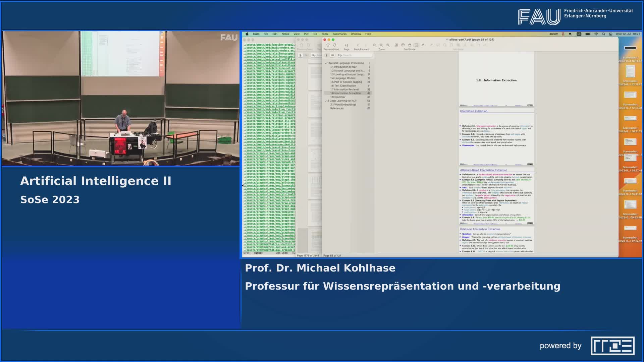Screen dimensions: 644x362
Task: Collapse the Natural Language Processing section
Action: click(325, 63)
